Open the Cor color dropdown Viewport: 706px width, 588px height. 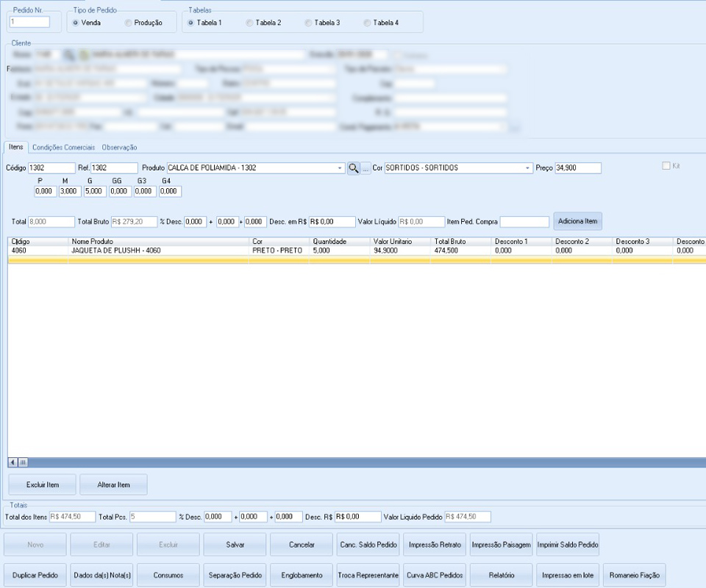[x=528, y=168]
